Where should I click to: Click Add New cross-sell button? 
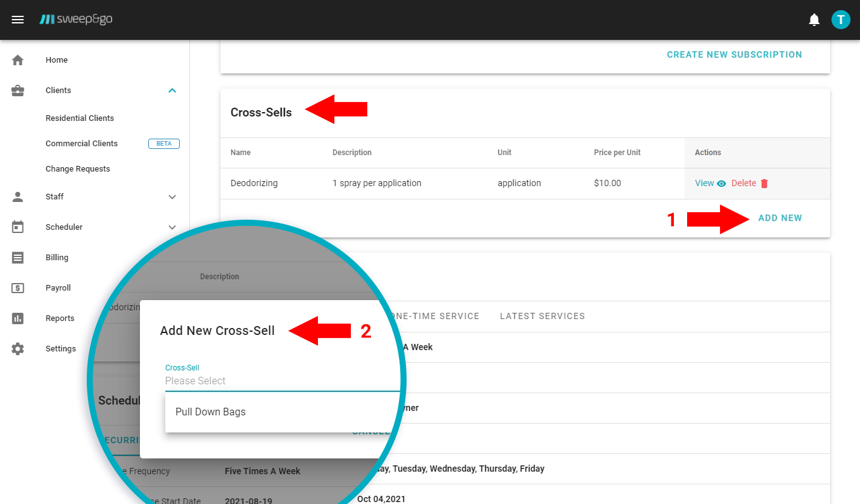[780, 218]
